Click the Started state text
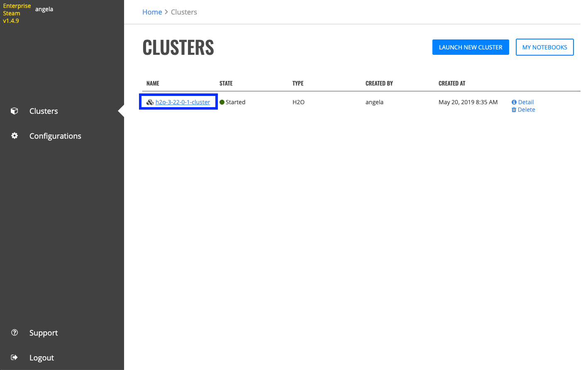588x370 pixels. point(236,102)
